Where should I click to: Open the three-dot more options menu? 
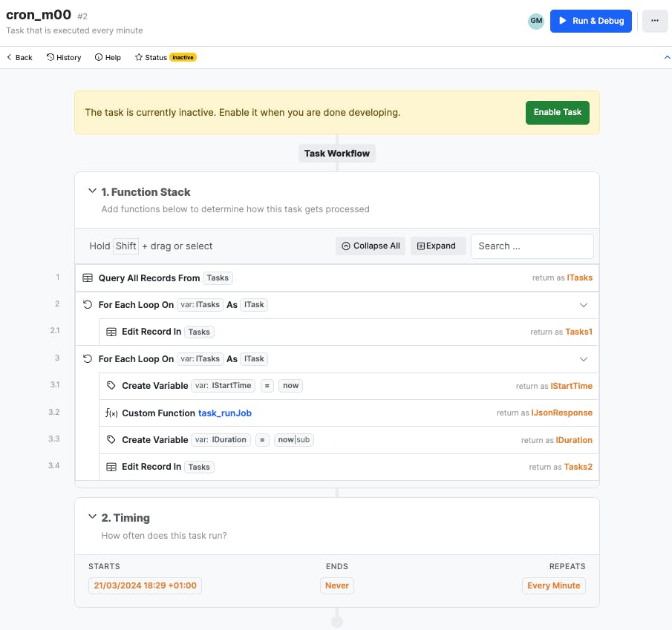click(x=654, y=21)
